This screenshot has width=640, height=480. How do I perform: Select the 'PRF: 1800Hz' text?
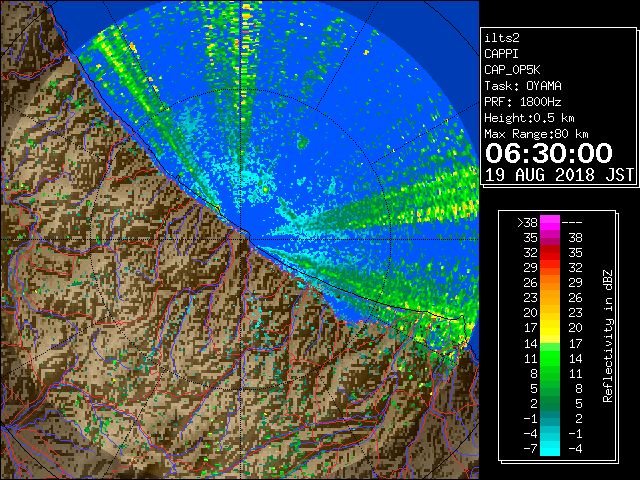click(x=523, y=102)
